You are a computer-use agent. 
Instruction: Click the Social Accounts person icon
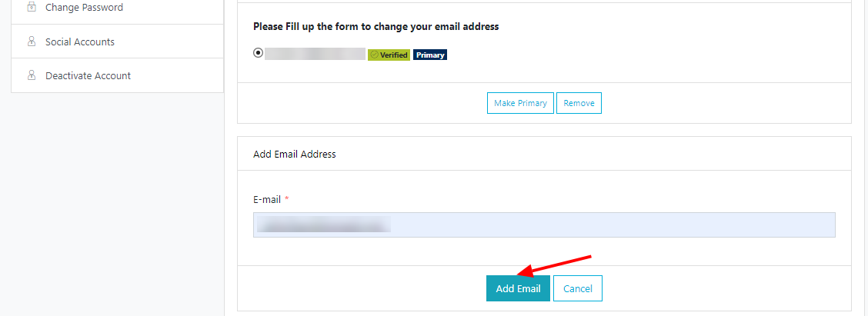[x=32, y=42]
